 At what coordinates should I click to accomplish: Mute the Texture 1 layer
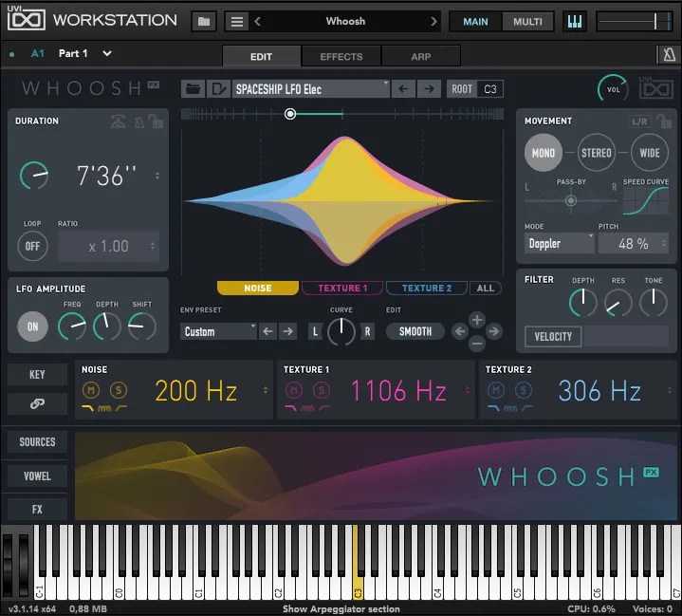click(x=294, y=390)
